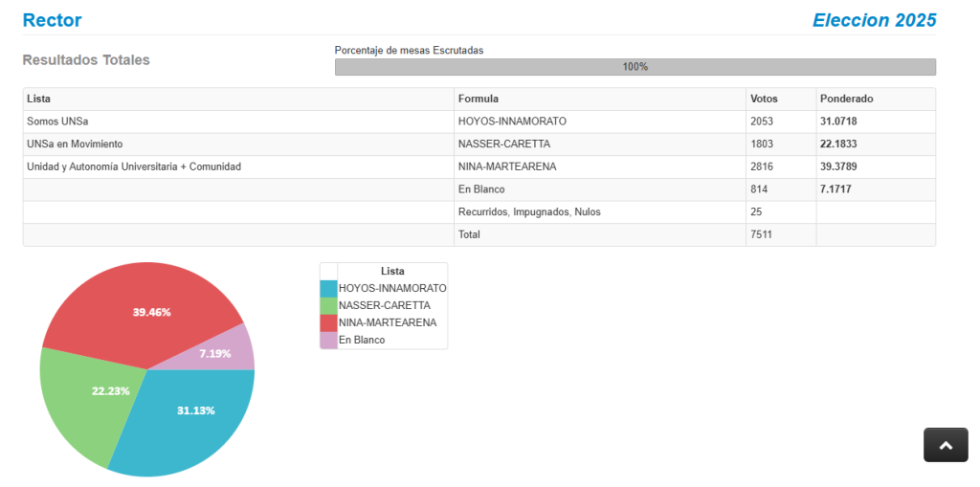Click the UNSa en Movimiento list name

click(x=75, y=144)
